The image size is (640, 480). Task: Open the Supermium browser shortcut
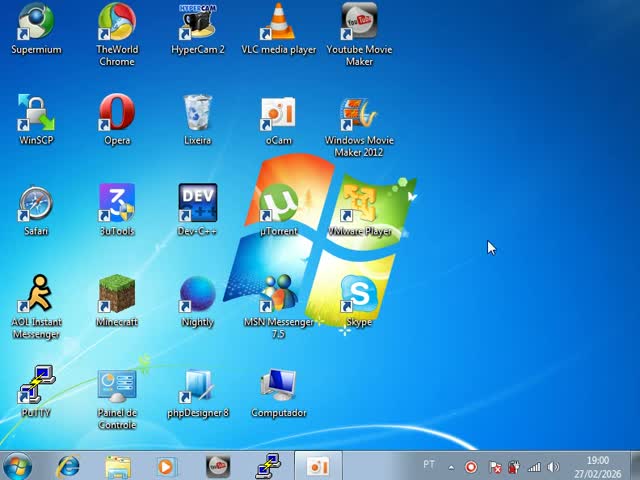point(36,24)
